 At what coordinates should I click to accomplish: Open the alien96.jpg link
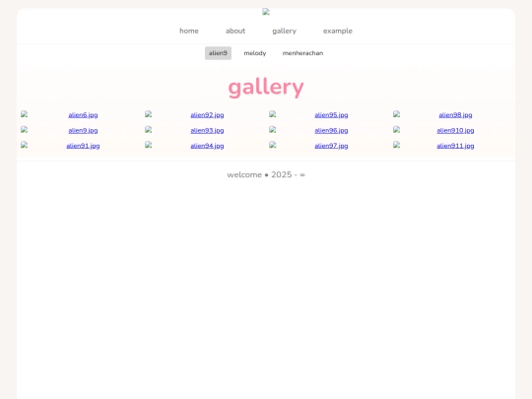331,131
